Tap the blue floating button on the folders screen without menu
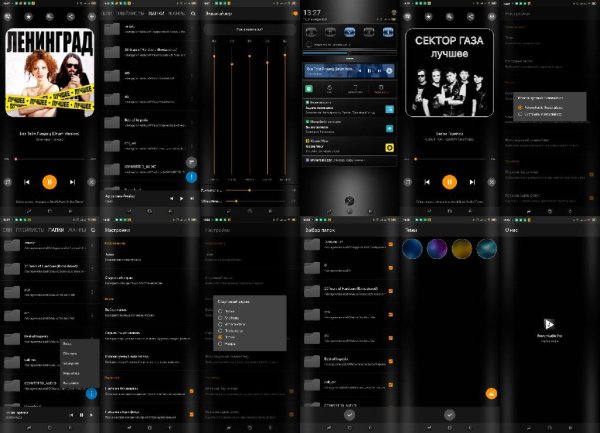Viewport: 600px width, 433px height. click(191, 177)
